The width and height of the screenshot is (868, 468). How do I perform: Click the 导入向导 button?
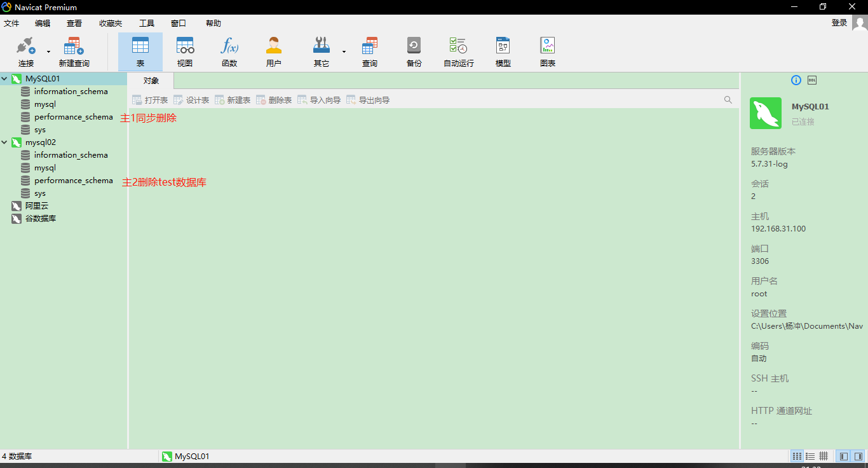pos(319,100)
